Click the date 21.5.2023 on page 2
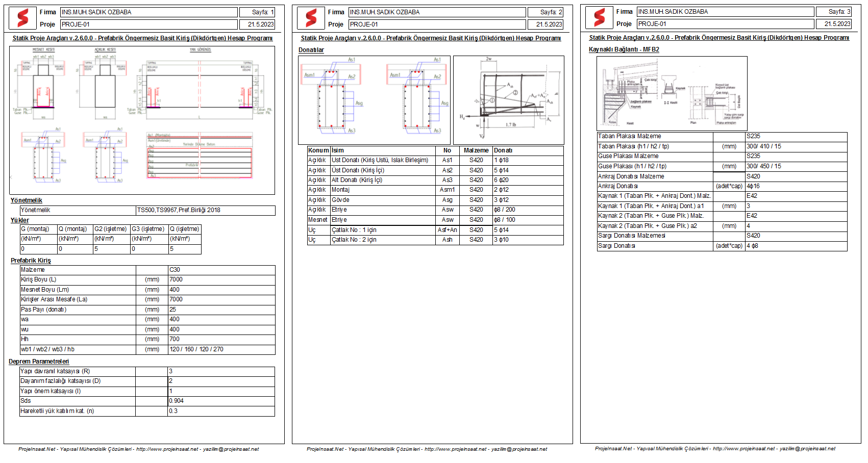Viewport: 868px width, 463px height. [x=545, y=24]
